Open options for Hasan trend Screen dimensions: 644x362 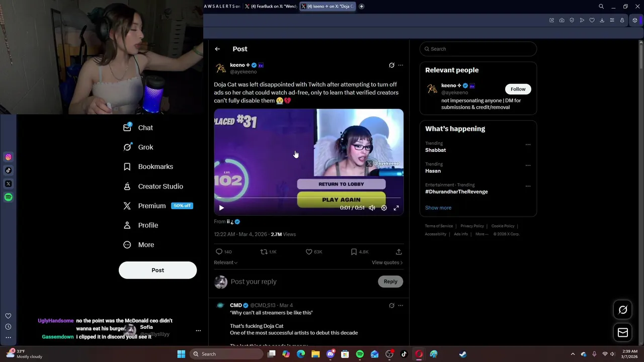[x=528, y=165]
